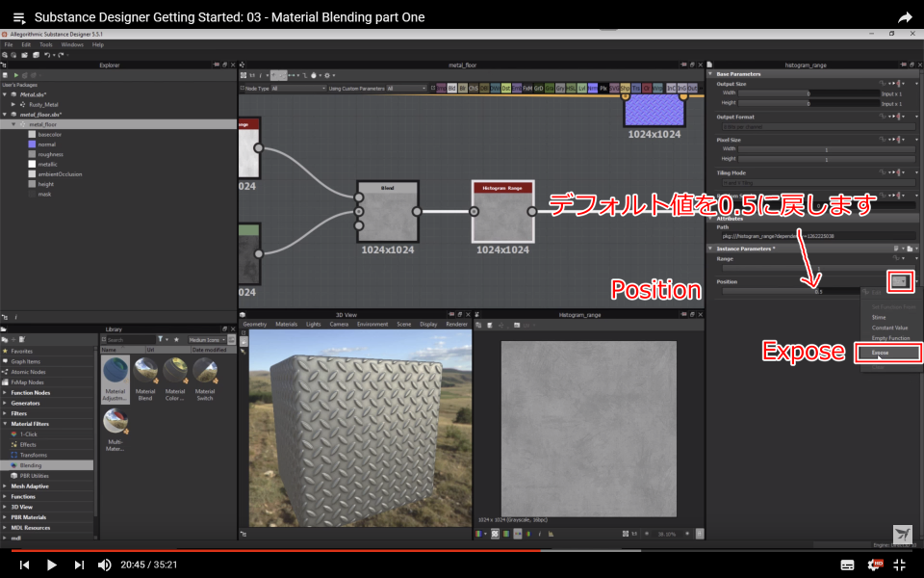Click the graph view settings gear icon

(x=327, y=75)
